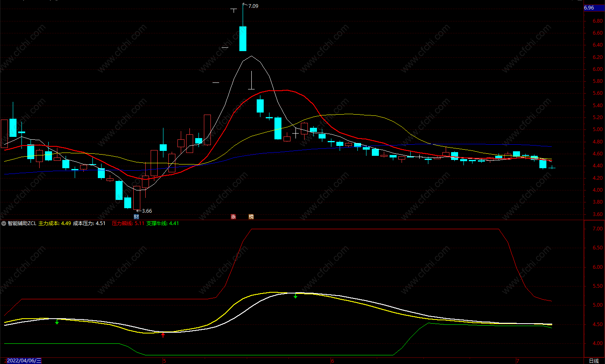The image size is (605, 364).
Task: Click the 智能辅助ZCL indicator name
Action: click(22, 223)
